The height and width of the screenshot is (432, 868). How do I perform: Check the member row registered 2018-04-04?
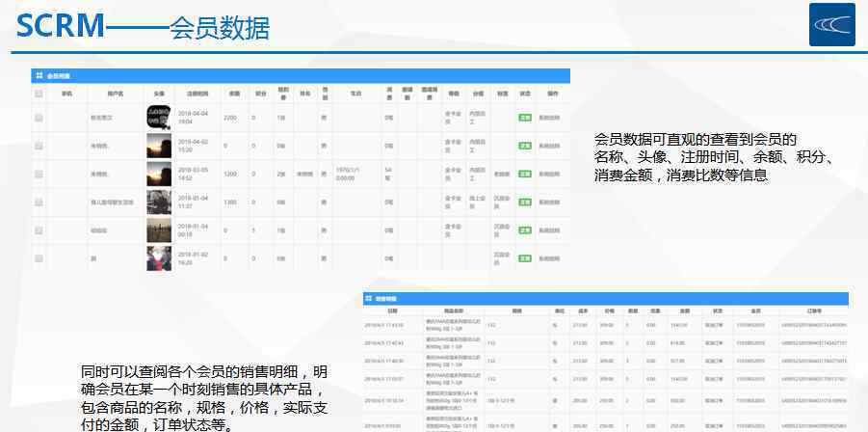39,118
